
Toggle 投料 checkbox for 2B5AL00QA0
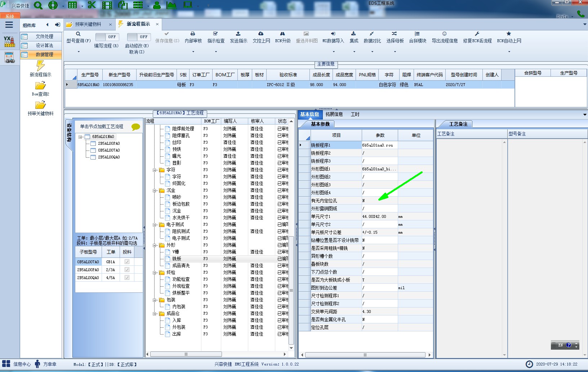point(127,278)
